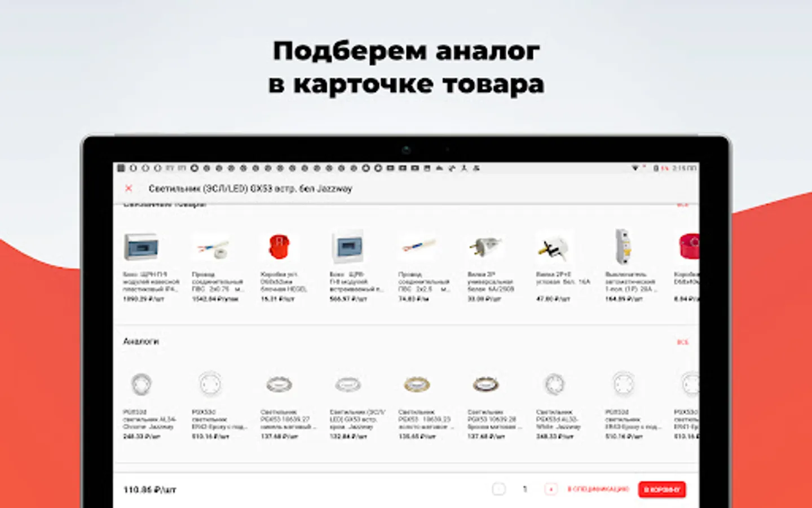The width and height of the screenshot is (812, 508).
Task: Click the Аналоги section heading
Action: click(141, 341)
